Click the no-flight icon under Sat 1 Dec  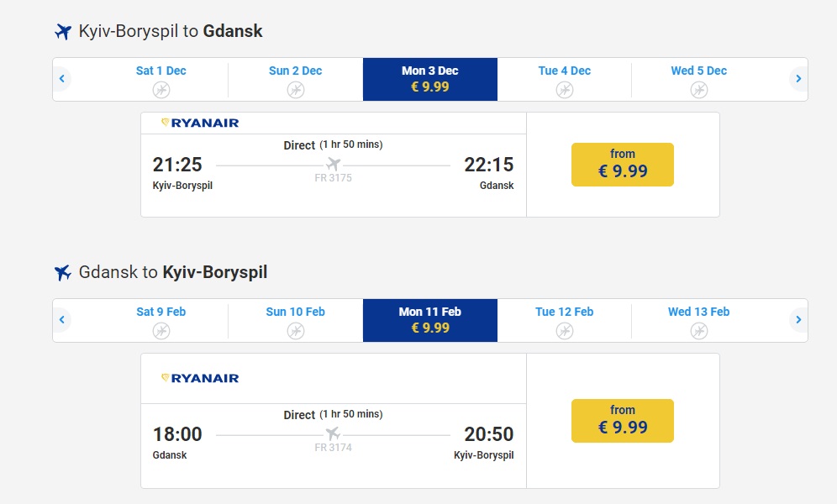click(x=161, y=90)
